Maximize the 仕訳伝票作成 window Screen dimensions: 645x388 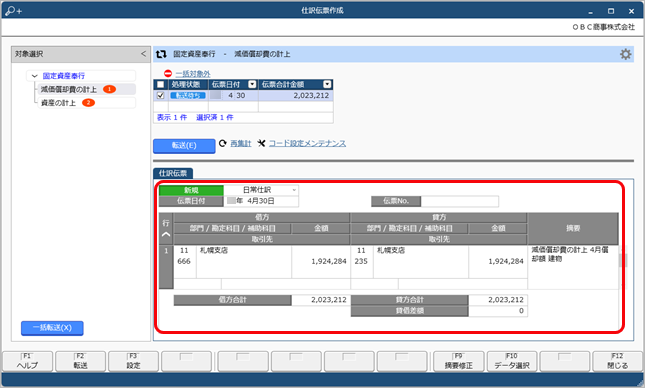pos(611,11)
